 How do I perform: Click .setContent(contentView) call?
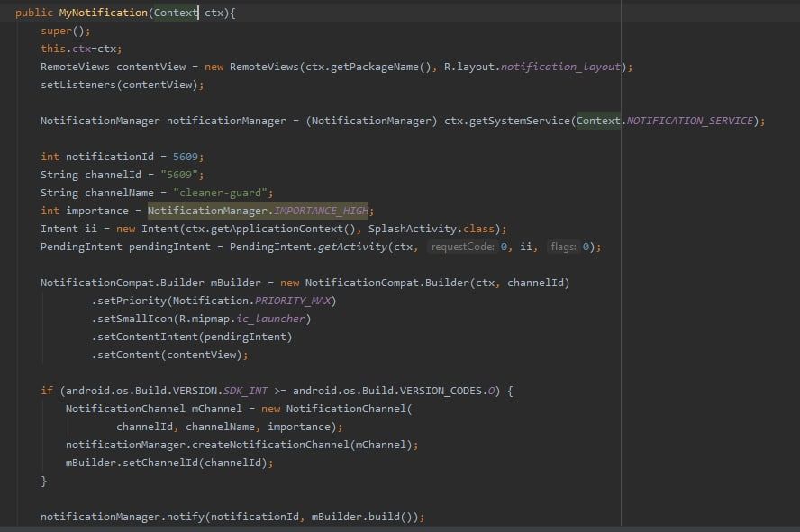coord(169,356)
